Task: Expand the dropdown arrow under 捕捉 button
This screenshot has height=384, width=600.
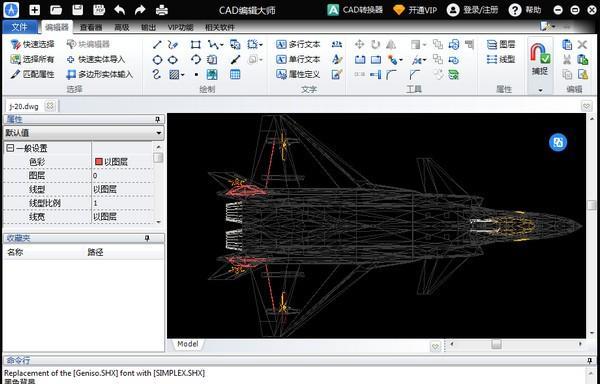Action: pyautogui.click(x=540, y=90)
